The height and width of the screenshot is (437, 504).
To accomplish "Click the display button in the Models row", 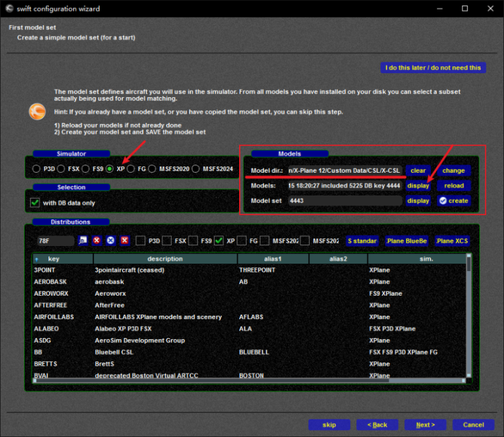I will pyautogui.click(x=418, y=185).
